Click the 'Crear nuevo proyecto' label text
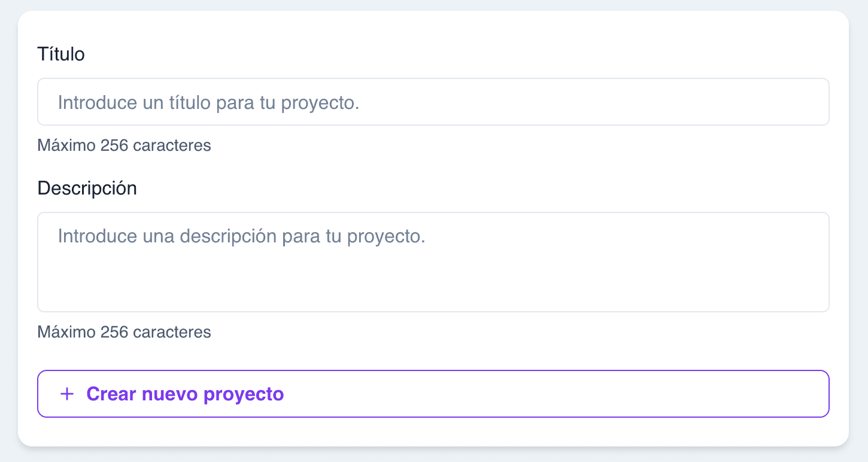The image size is (868, 462). pyautogui.click(x=184, y=394)
